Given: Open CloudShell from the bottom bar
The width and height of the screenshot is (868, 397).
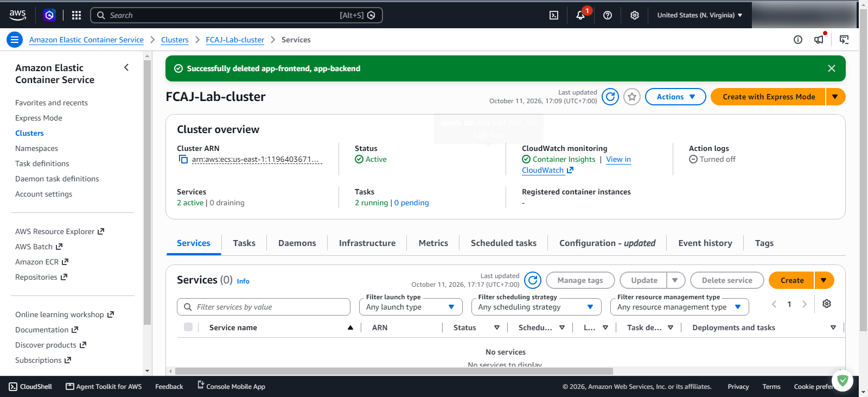Looking at the screenshot, I should pos(31,387).
